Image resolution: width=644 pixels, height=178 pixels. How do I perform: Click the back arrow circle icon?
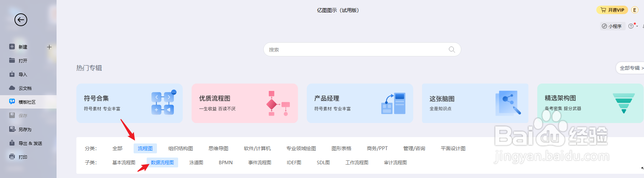coord(21,20)
